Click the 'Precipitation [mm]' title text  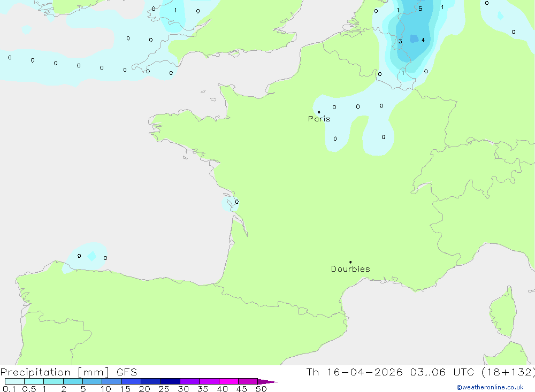(55, 372)
